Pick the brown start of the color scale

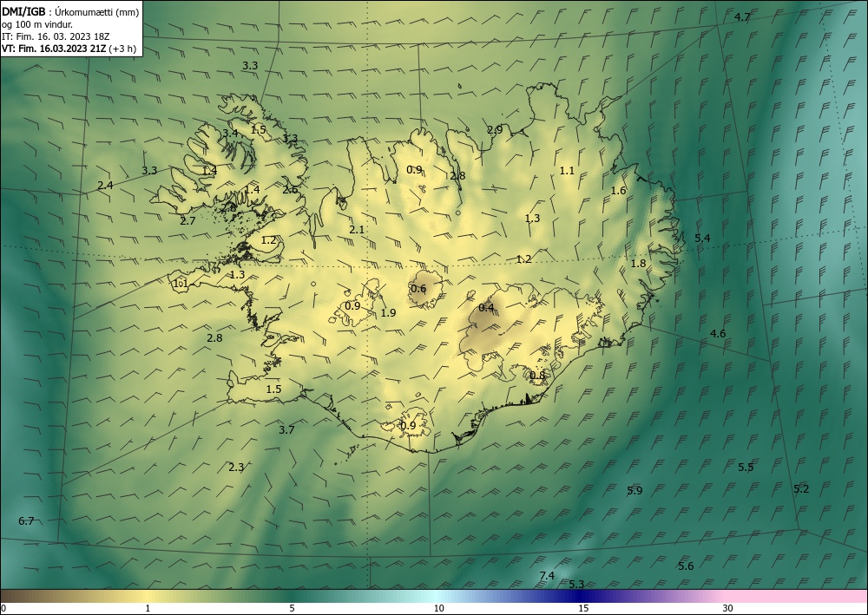tap(23, 596)
